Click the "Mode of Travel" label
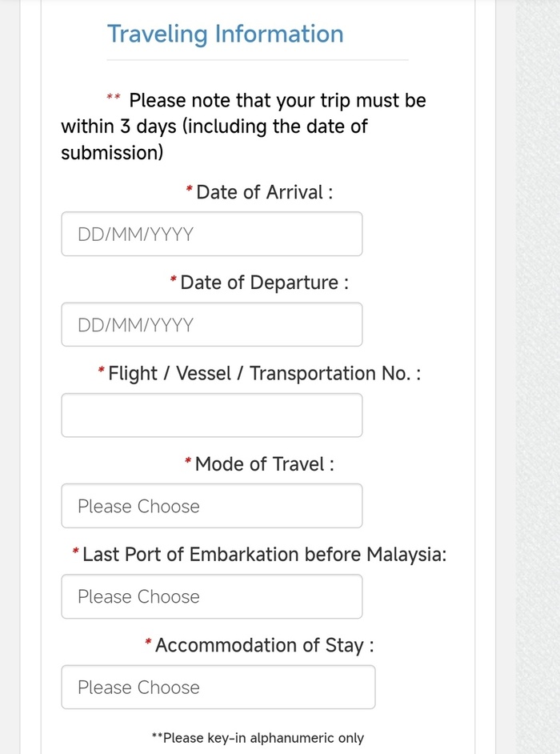 [264, 463]
